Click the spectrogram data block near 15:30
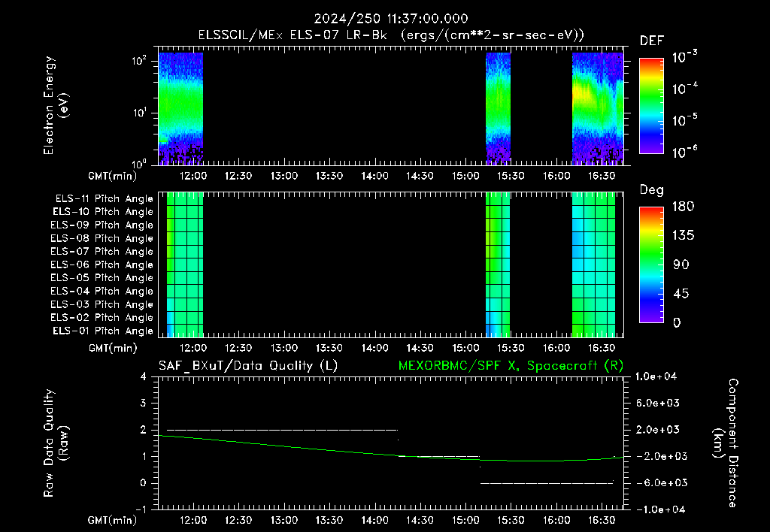Screen dimensions: 770x532 coord(498,108)
